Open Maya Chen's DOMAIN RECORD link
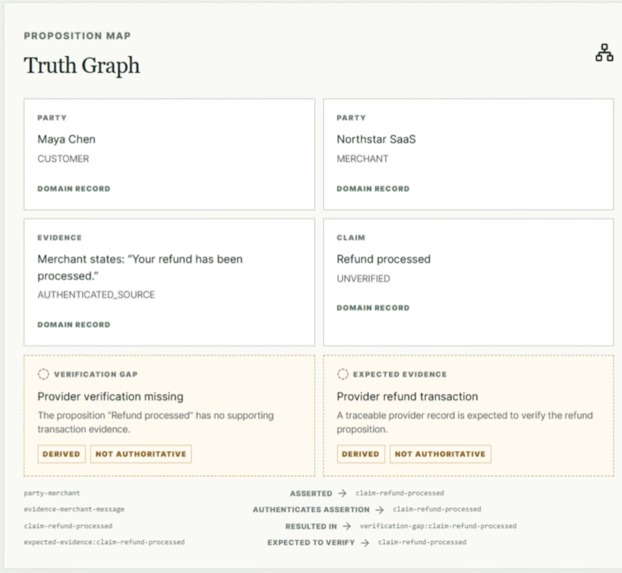Image resolution: width=622 pixels, height=573 pixels. [x=74, y=188]
